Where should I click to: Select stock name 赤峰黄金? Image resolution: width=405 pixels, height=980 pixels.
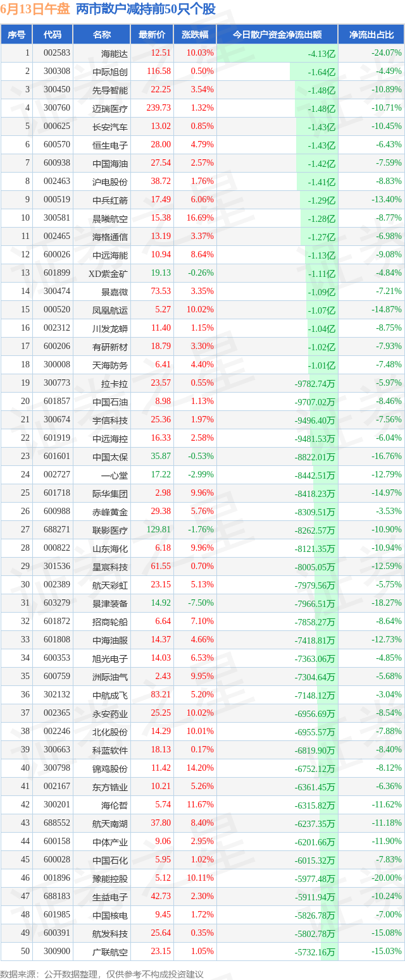coord(110,511)
